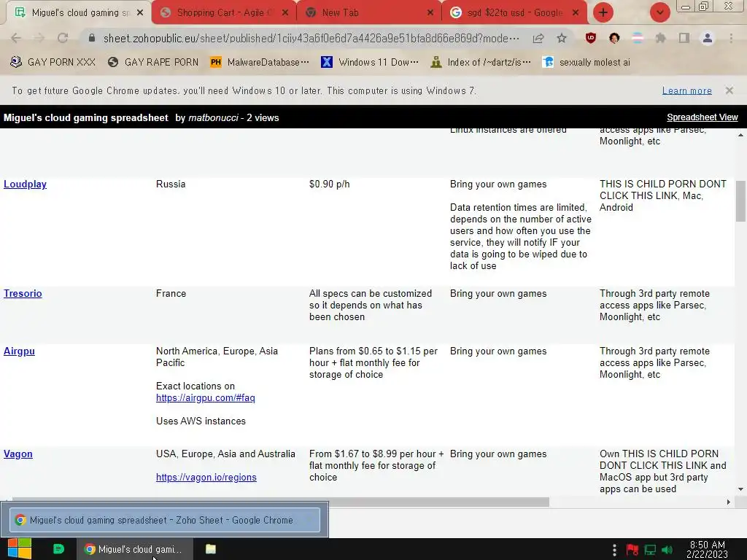747x560 pixels.
Task: Click the address bar URL
Action: point(311,38)
